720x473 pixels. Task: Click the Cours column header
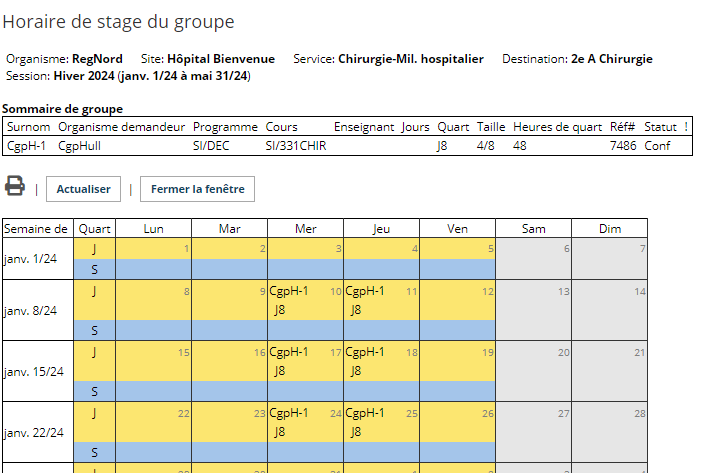[281, 127]
